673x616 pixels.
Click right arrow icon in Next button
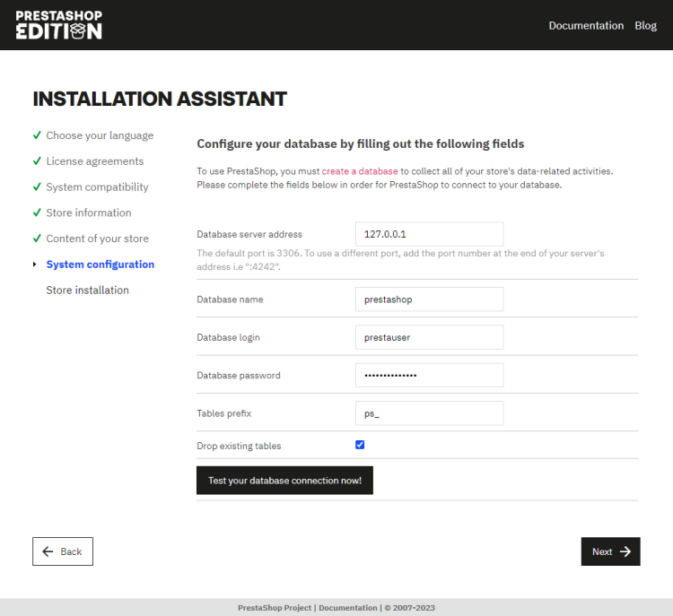point(625,551)
